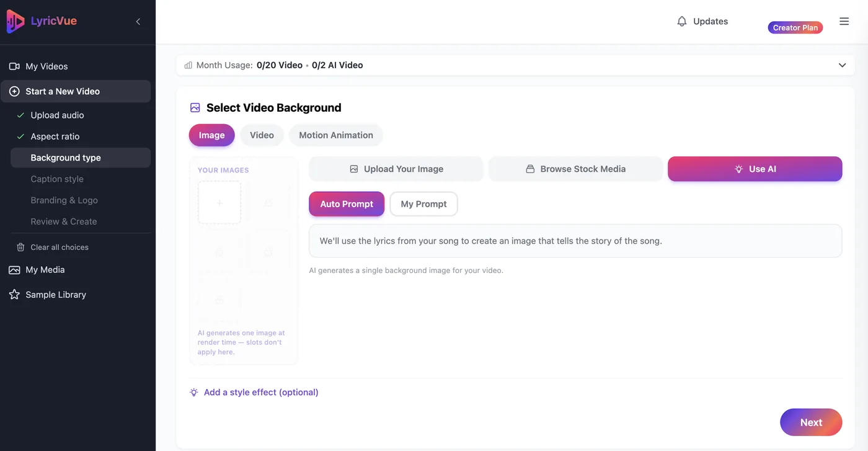Screen dimensions: 868x451
Task: Select the Background type step
Action: click(81, 158)
